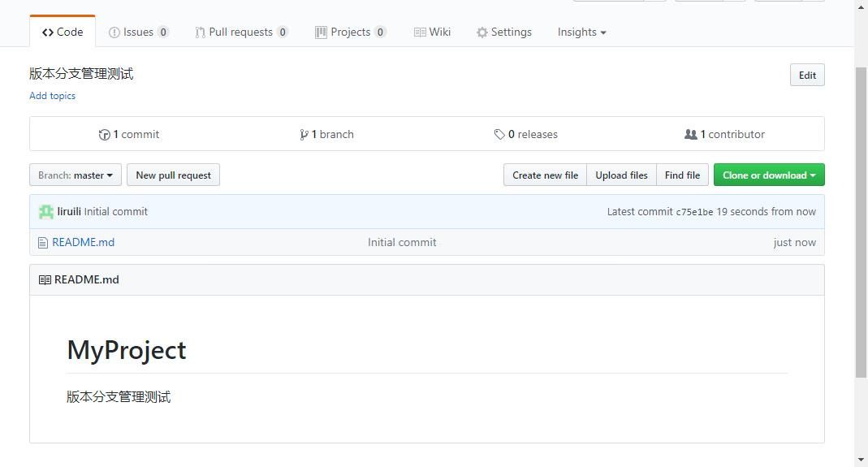The height and width of the screenshot is (467, 868).
Task: Open the Clone or download dropdown
Action: pyautogui.click(x=769, y=175)
